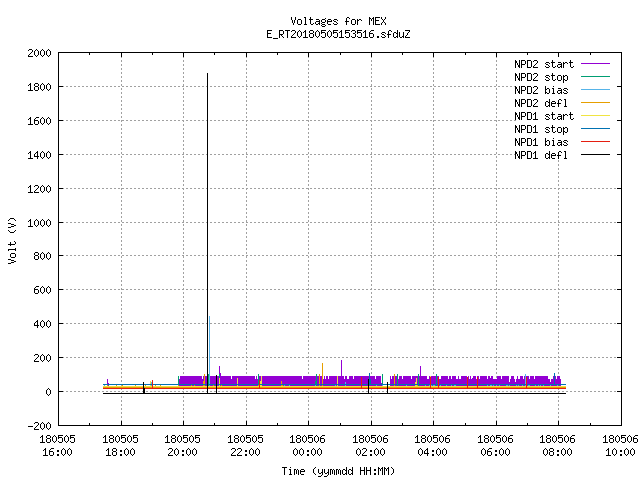Click the purple NPD2 start legend line
This screenshot has height=480, width=640.
pos(595,64)
